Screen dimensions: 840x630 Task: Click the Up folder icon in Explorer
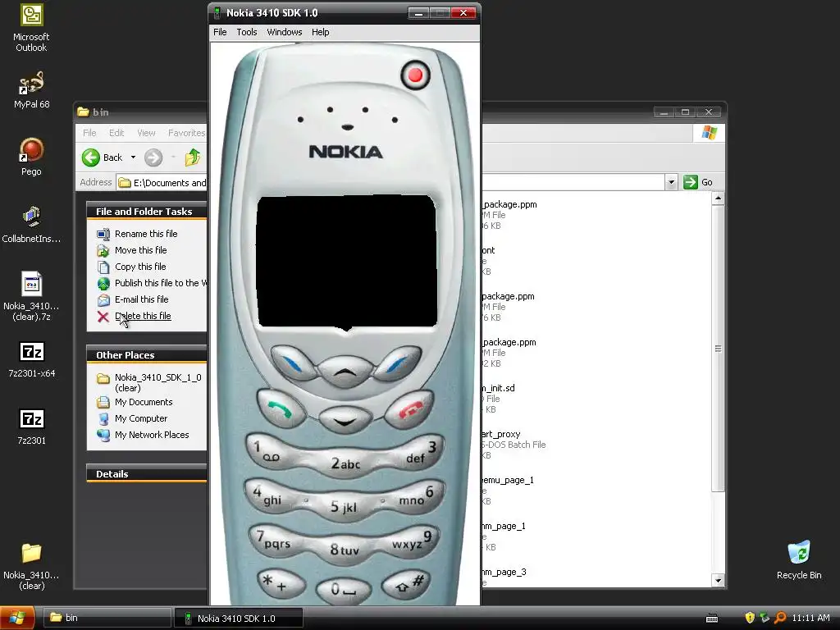point(193,157)
